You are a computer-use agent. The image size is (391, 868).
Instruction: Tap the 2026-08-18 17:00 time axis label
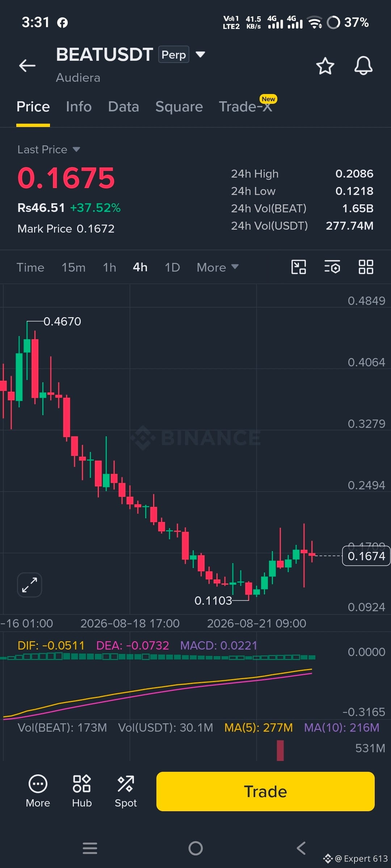coord(130,623)
